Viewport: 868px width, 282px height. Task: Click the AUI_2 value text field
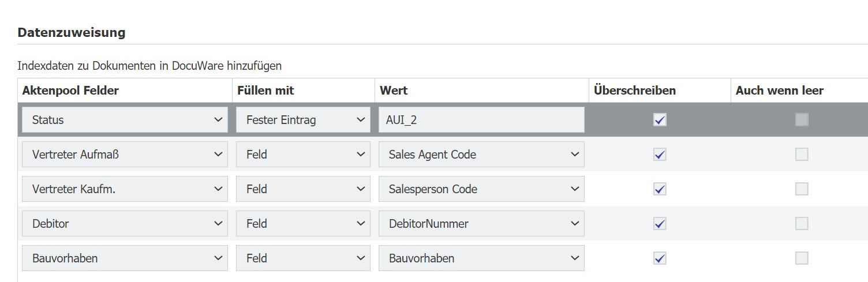click(x=481, y=120)
